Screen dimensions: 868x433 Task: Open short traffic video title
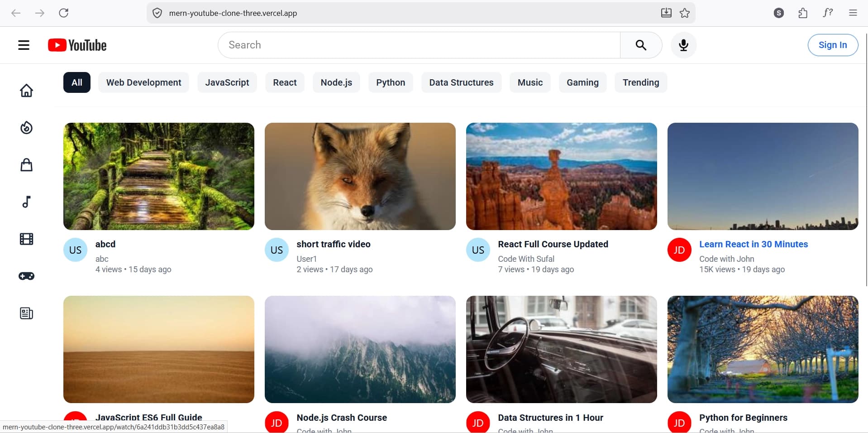point(334,244)
